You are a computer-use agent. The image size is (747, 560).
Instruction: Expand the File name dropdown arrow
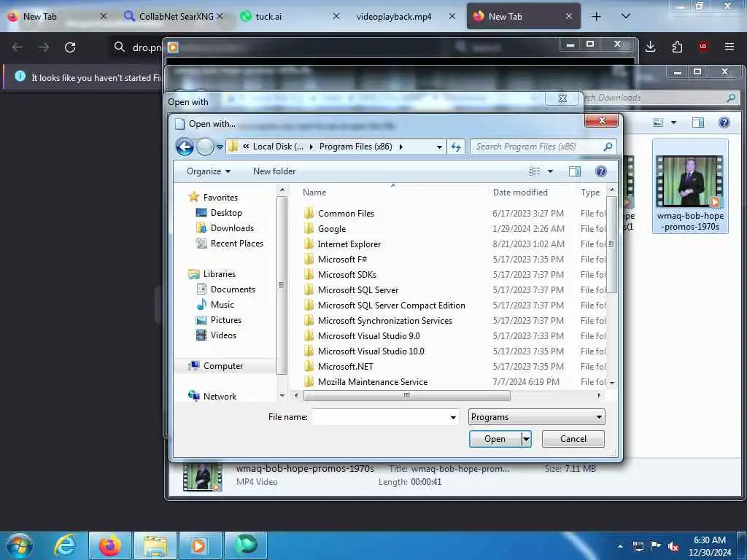click(x=453, y=418)
